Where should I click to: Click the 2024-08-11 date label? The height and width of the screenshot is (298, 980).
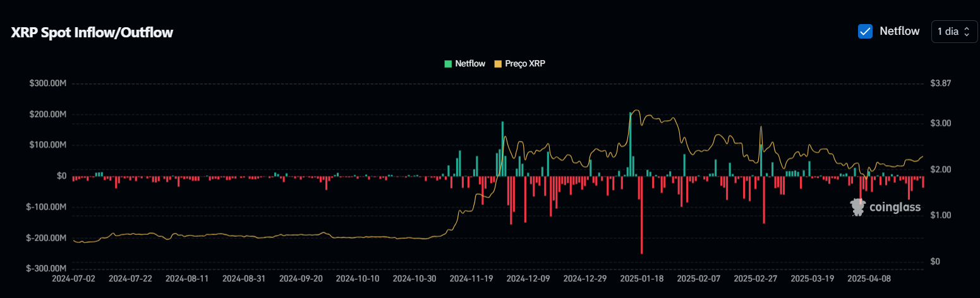pos(187,278)
